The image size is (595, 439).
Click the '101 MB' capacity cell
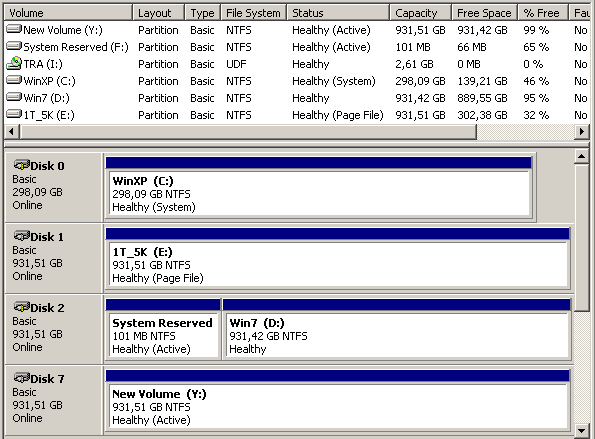[x=413, y=47]
